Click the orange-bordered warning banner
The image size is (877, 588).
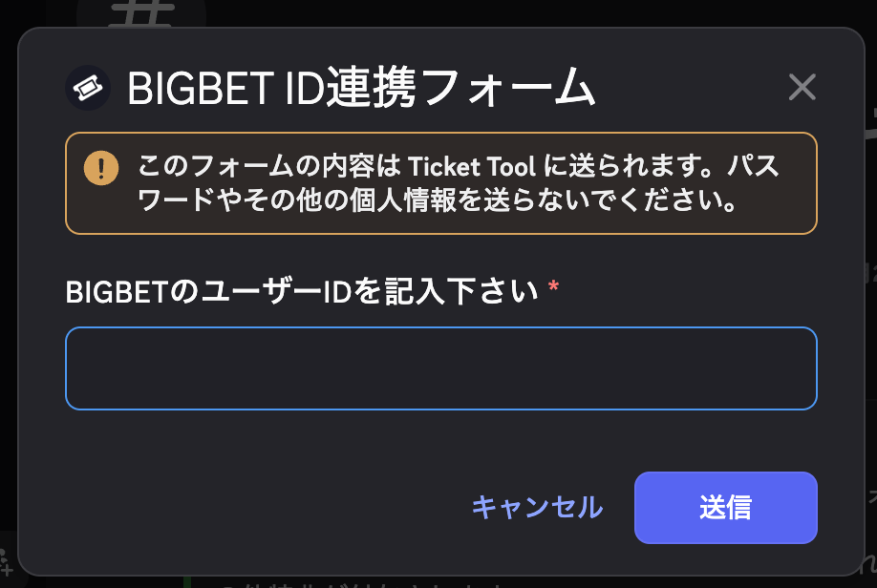(441, 183)
